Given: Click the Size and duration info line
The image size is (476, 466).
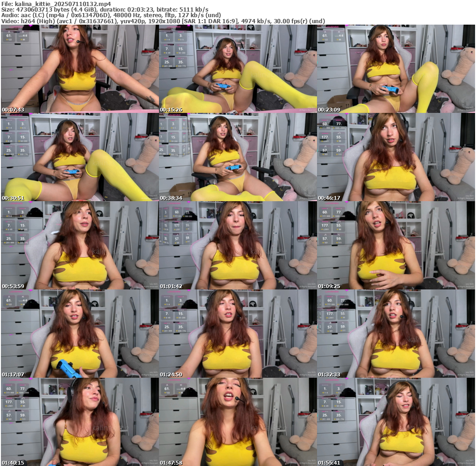Looking at the screenshot, I should pyautogui.click(x=105, y=9).
